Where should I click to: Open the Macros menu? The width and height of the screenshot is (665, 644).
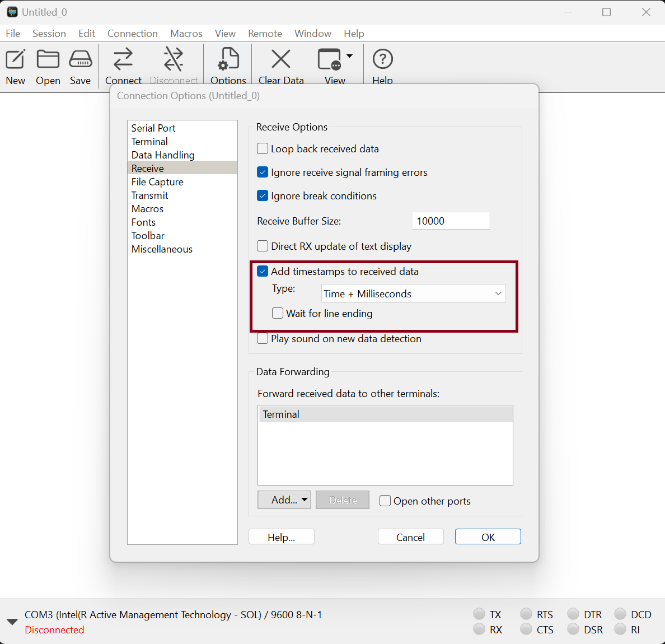(186, 34)
